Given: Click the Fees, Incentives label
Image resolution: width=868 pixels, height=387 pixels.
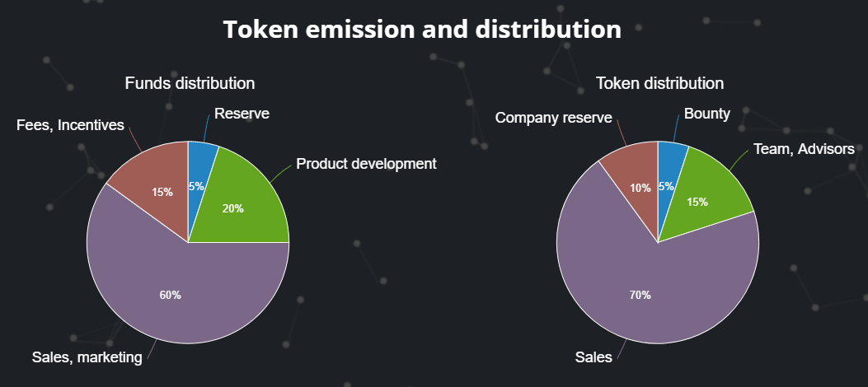Looking at the screenshot, I should coord(70,125).
